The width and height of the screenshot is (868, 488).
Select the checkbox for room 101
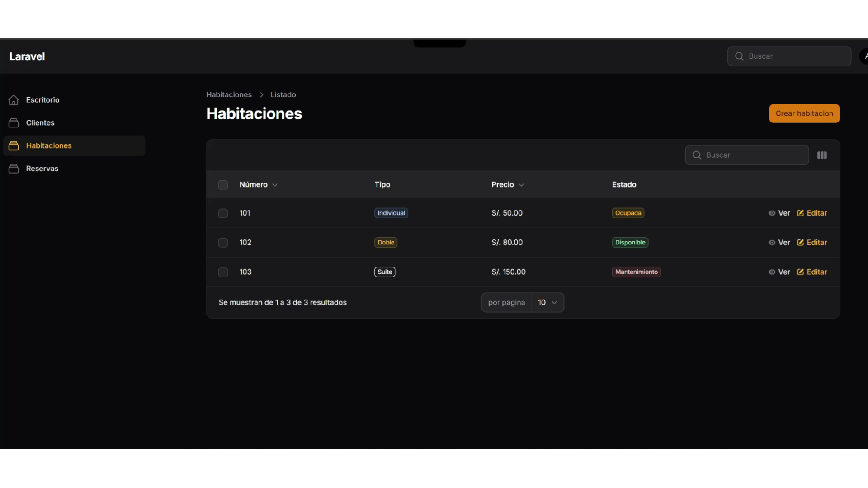(223, 213)
